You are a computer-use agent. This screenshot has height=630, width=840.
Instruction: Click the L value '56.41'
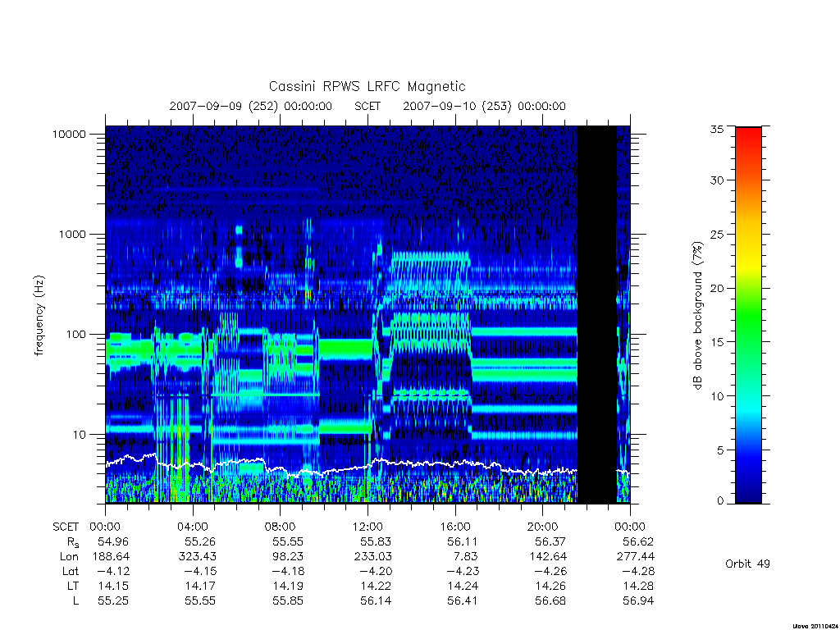[463, 601]
